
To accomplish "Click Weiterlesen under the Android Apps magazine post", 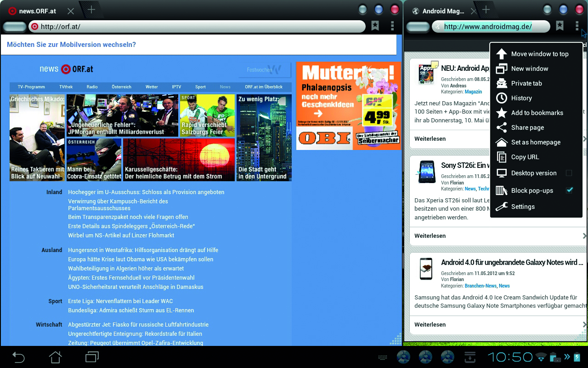I will [430, 138].
